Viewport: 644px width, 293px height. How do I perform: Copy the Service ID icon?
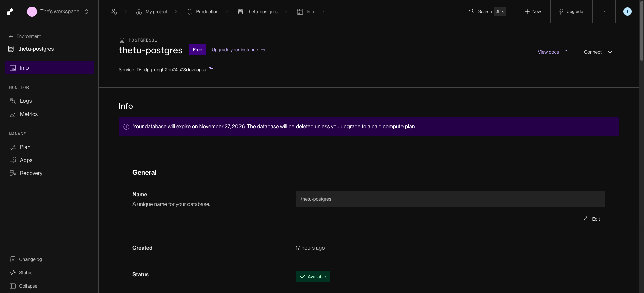211,70
